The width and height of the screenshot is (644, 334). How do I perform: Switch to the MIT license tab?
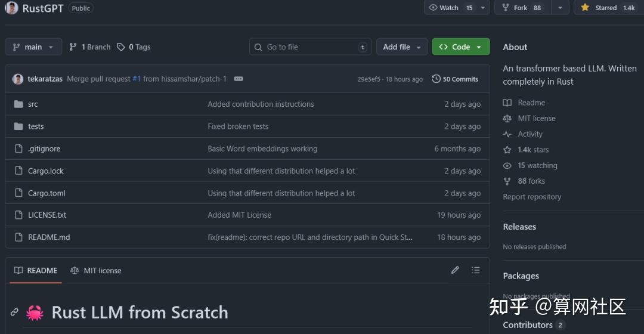95,271
